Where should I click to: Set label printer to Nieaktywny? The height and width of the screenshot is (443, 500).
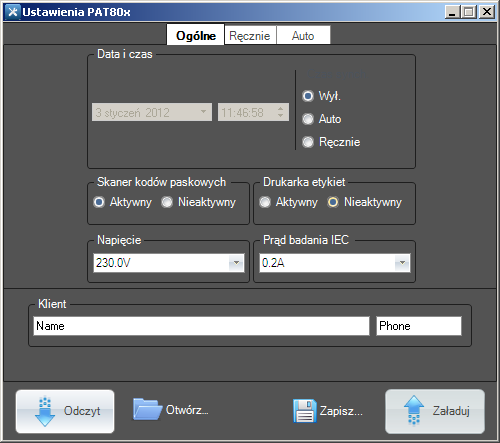333,202
